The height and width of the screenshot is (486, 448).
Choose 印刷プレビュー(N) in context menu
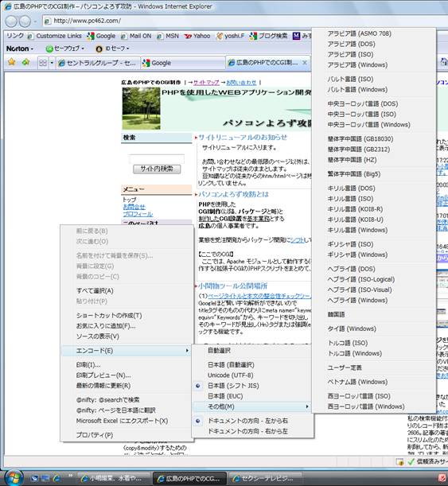[127, 375]
